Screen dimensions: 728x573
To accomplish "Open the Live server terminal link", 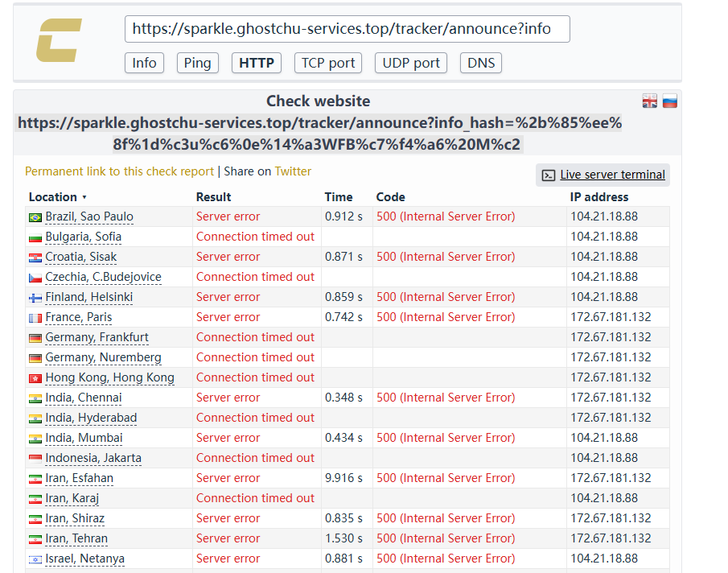I will pyautogui.click(x=612, y=175).
